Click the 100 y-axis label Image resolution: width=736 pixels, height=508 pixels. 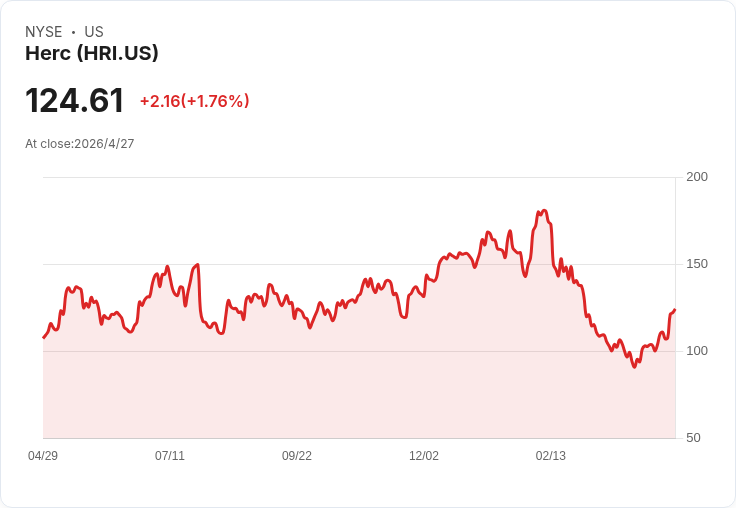point(696,351)
